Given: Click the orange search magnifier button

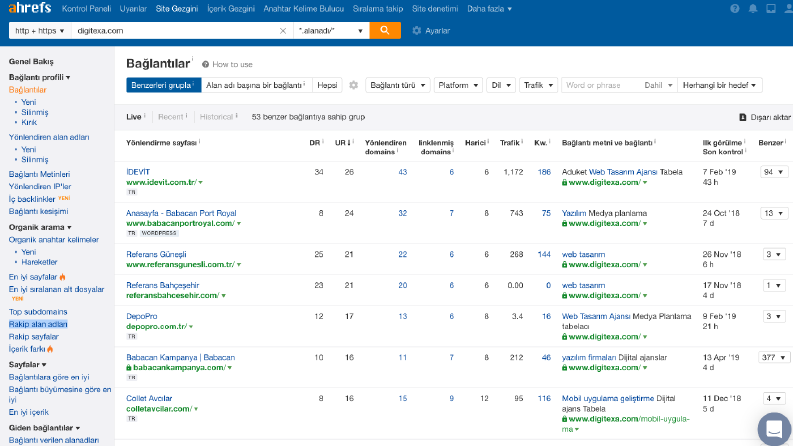Looking at the screenshot, I should point(385,30).
